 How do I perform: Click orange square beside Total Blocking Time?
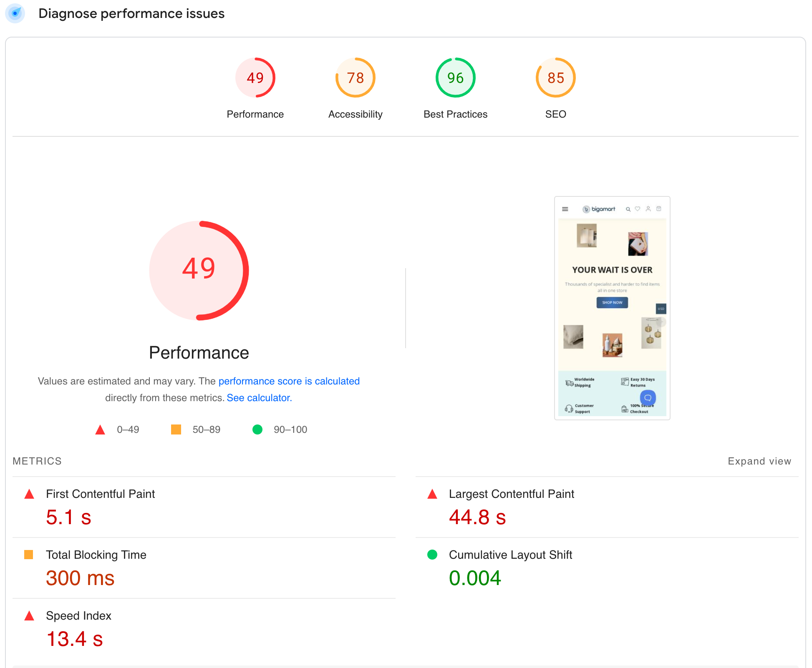pos(29,555)
